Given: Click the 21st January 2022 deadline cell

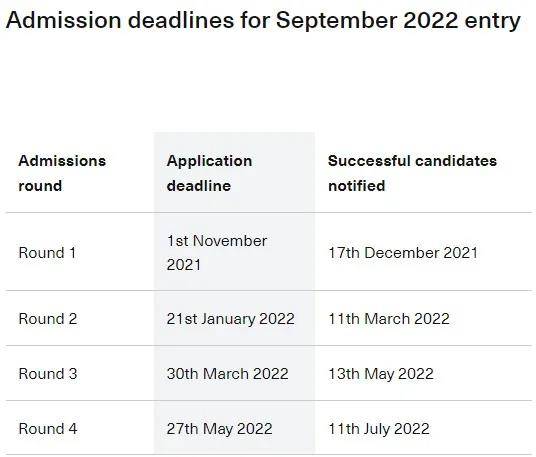Looking at the screenshot, I should (230, 319).
